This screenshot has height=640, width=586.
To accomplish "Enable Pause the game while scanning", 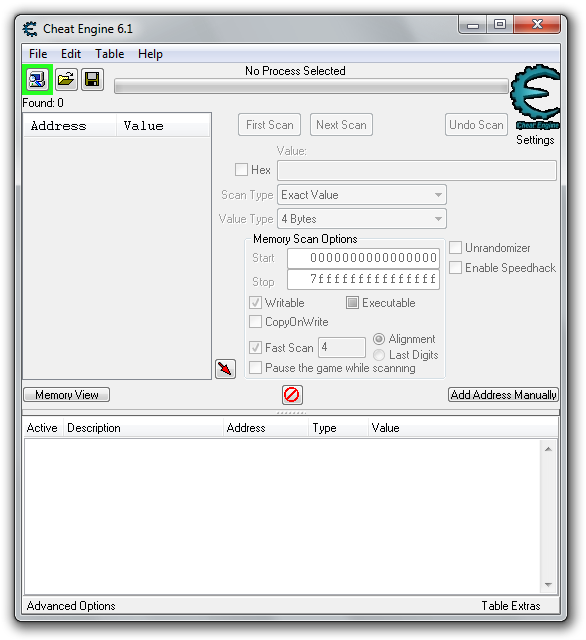I will point(255,368).
